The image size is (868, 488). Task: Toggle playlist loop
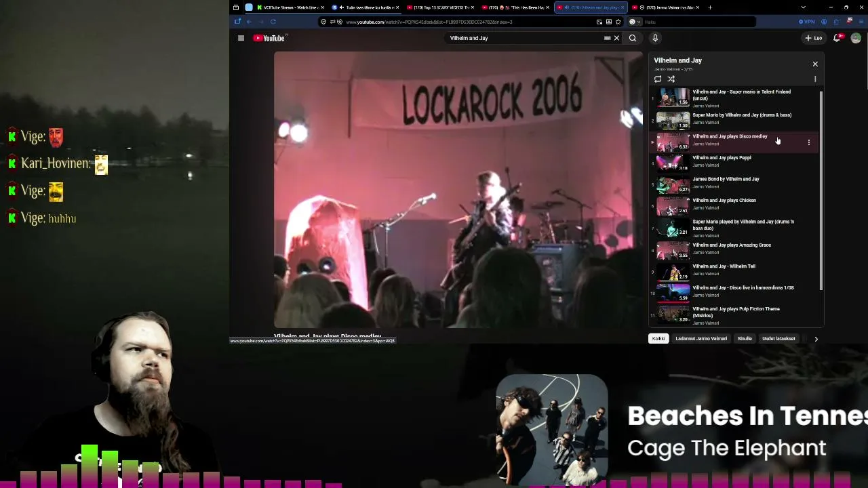click(658, 79)
